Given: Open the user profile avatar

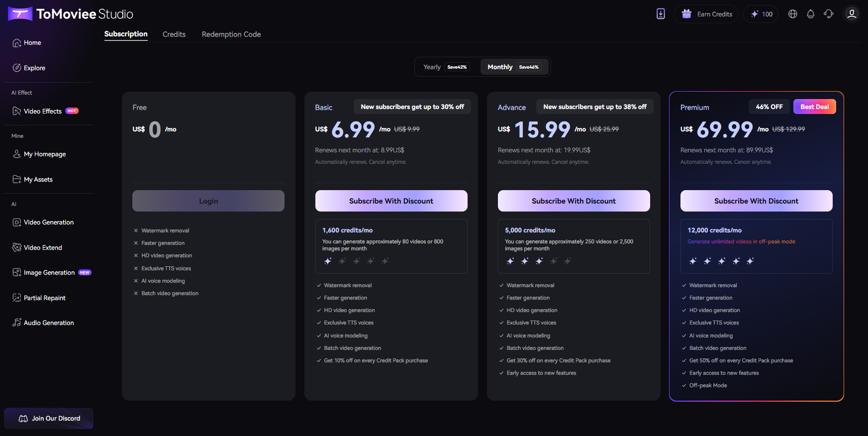Looking at the screenshot, I should click(852, 14).
